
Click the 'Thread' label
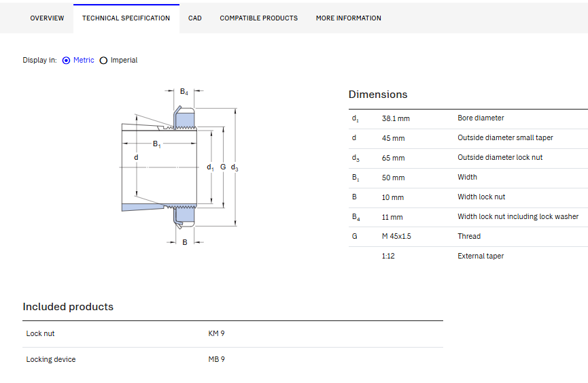(x=469, y=236)
